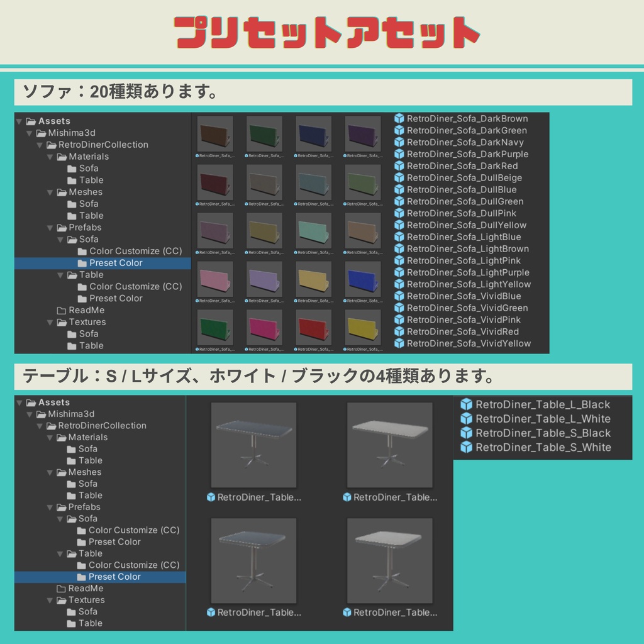
Task: Select the large black table thumbnail
Action: click(254, 445)
